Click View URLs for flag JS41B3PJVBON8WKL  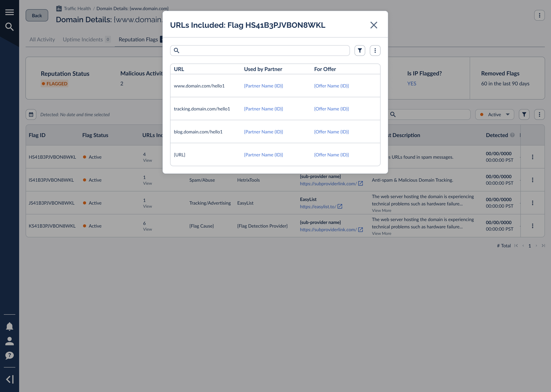tap(147, 206)
